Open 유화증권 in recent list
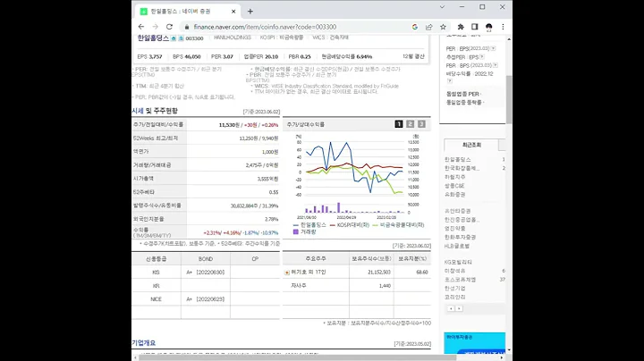Screen dimensions: 644x361 [x=455, y=195]
